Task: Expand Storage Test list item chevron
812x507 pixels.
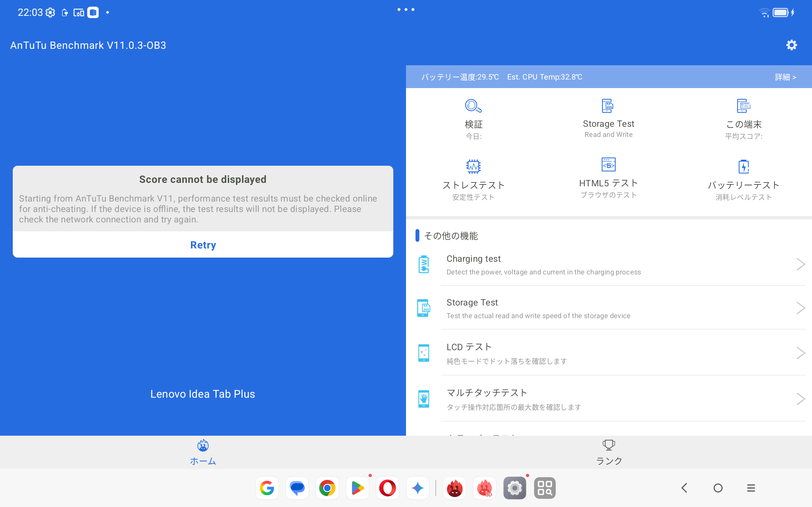Action: point(801,308)
